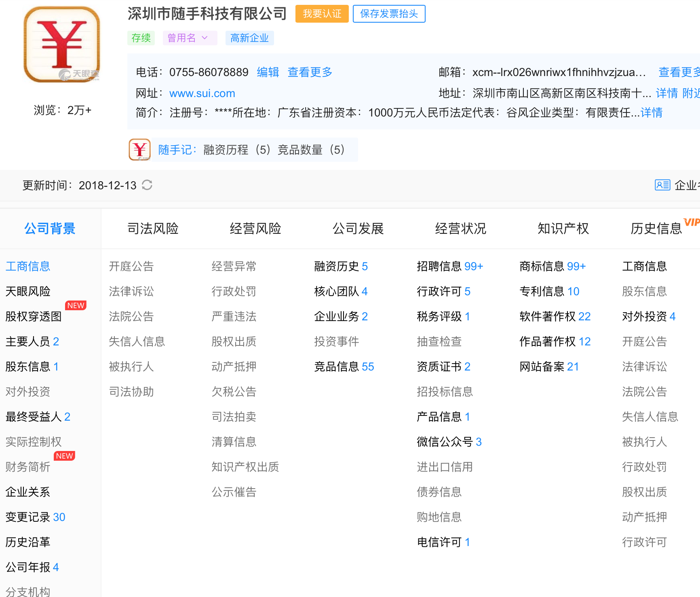Screen dimensions: 700x597
Task: Click the NEW badge beside 股权穿透图
Action: click(76, 305)
